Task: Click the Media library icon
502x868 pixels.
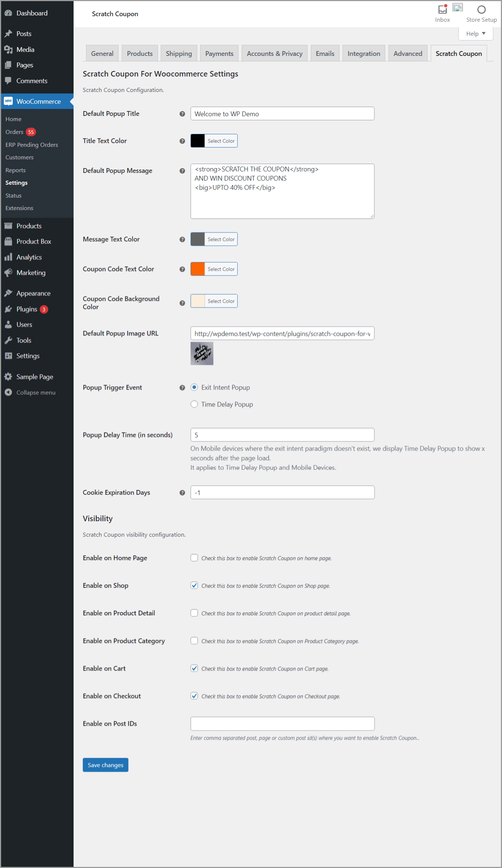Action: click(8, 49)
